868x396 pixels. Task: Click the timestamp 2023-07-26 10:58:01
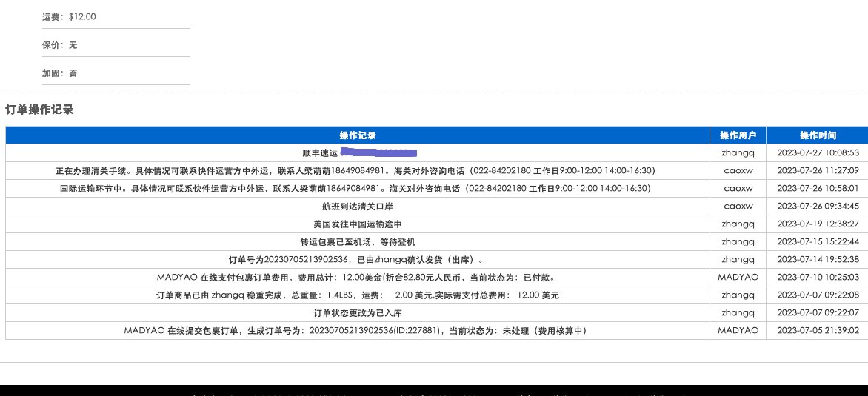pos(818,189)
